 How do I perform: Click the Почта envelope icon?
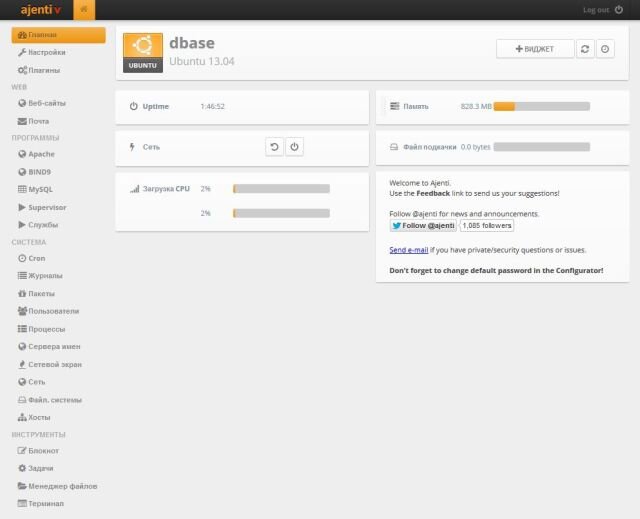pyautogui.click(x=22, y=121)
